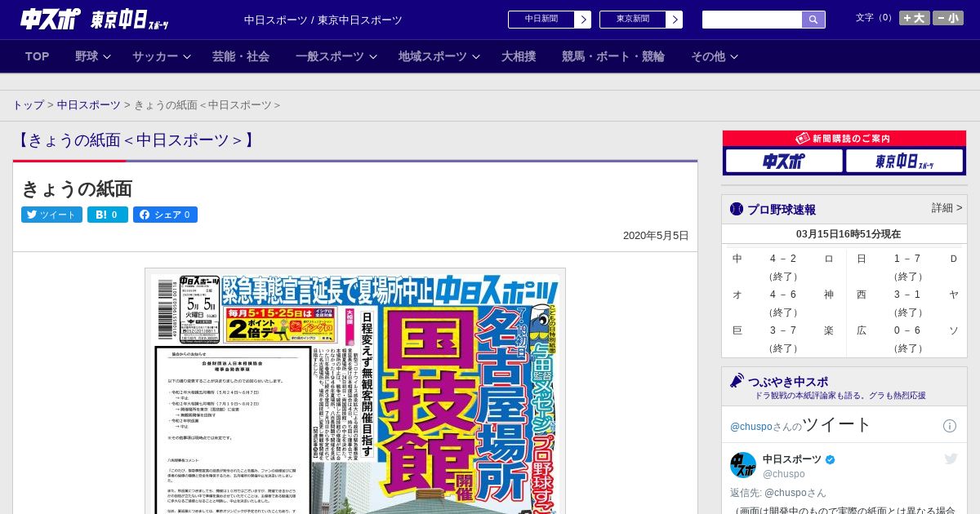
Task: Click the search magnifier button
Action: click(x=813, y=20)
